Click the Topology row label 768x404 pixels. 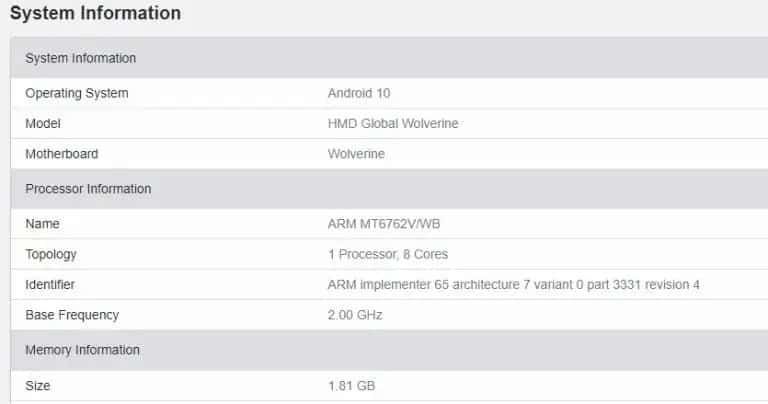tap(51, 254)
